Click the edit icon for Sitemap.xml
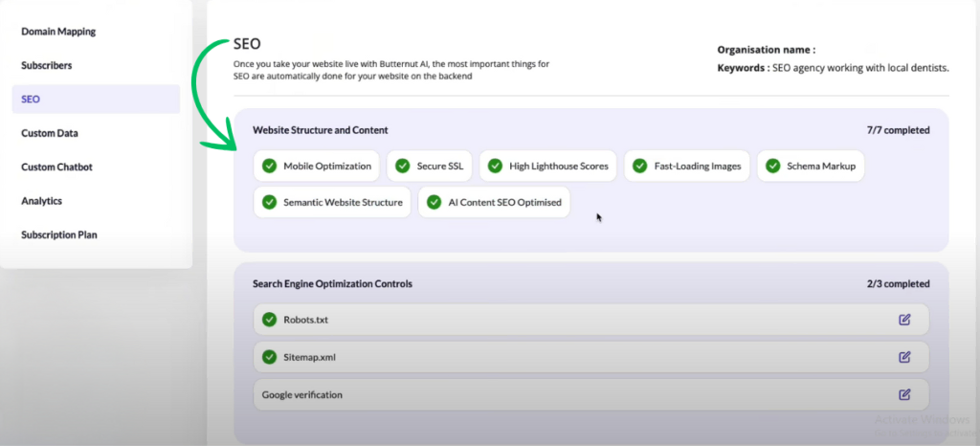The height and width of the screenshot is (446, 980). click(904, 357)
